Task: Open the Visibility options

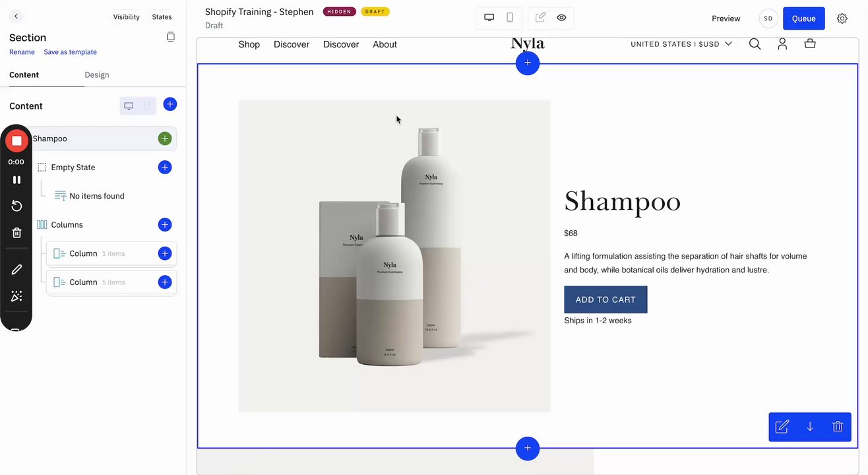Action: coord(126,17)
